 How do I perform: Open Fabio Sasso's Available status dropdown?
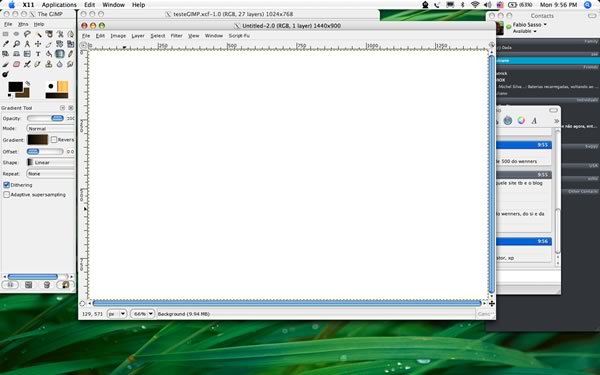click(x=525, y=31)
